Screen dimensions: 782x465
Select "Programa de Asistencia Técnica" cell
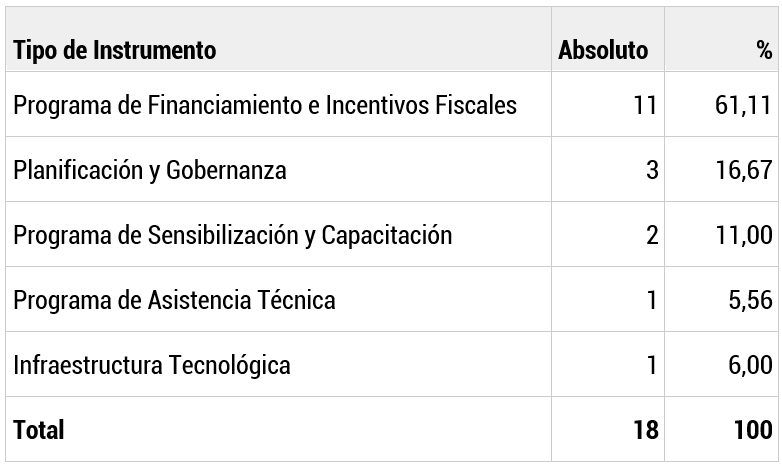[174, 300]
